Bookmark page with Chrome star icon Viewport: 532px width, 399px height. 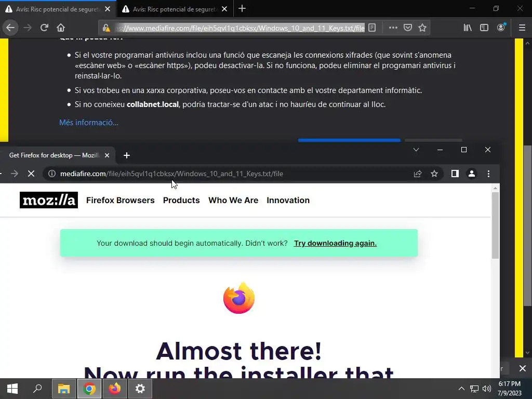click(x=434, y=174)
